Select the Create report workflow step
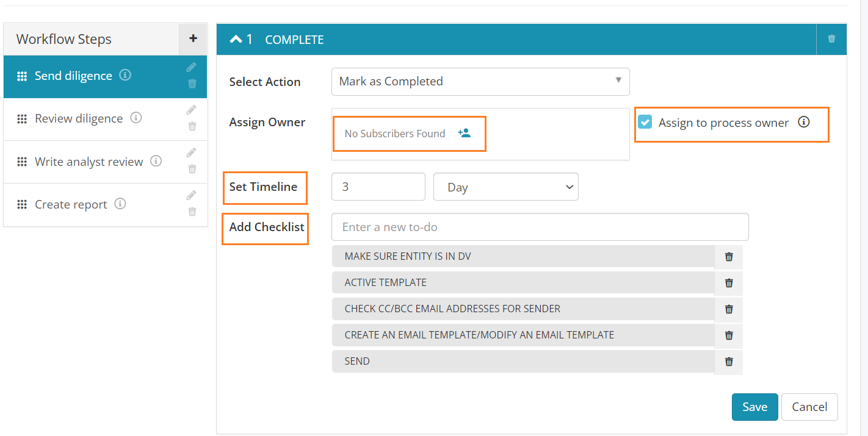Screen dimensions: 868x436 pyautogui.click(x=105, y=204)
